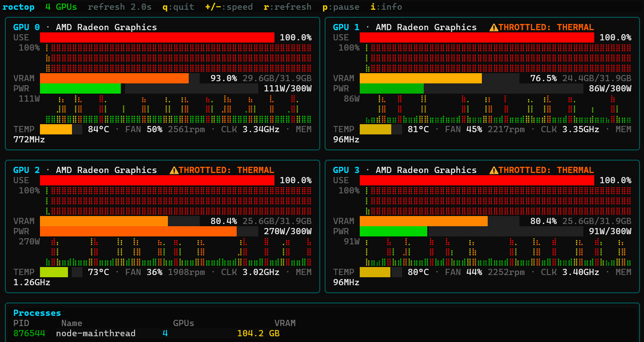Click GPU 3 power history graph

[498, 252]
